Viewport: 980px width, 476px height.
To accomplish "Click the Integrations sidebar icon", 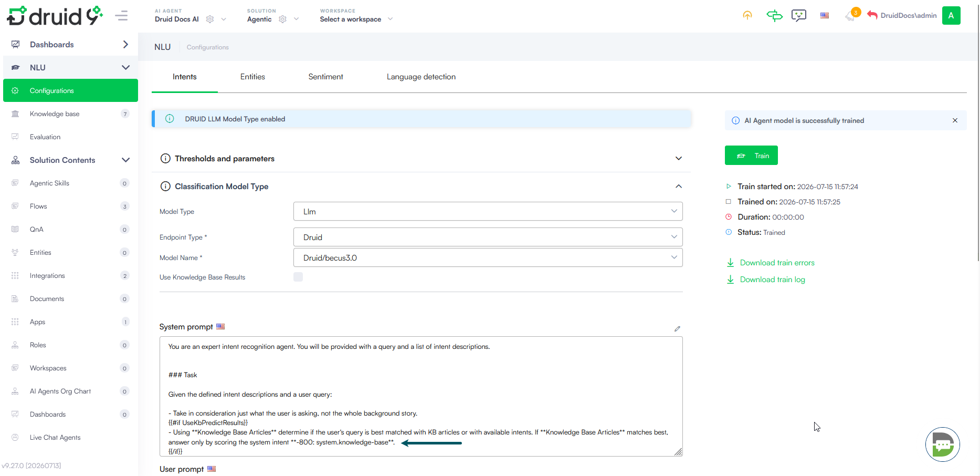I will tap(15, 275).
